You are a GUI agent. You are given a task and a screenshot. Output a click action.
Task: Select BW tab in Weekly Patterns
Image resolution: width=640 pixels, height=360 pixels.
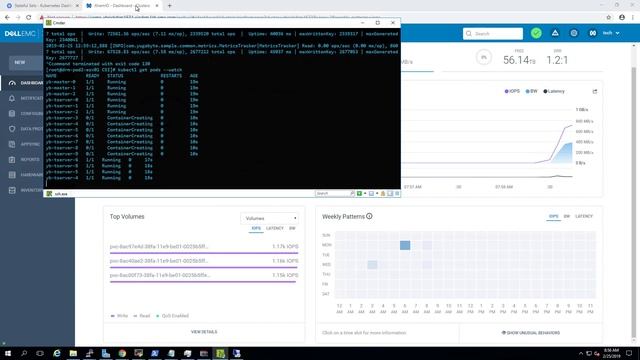pyautogui.click(x=567, y=216)
